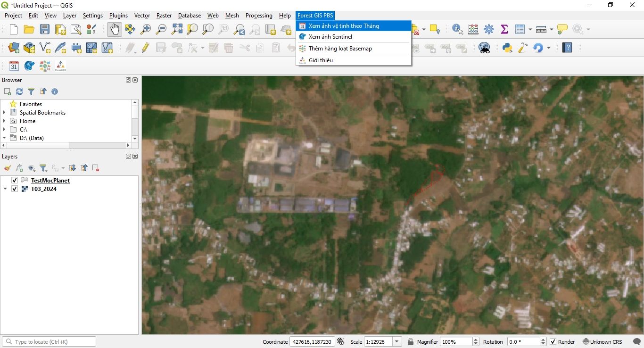Open the Processing menu
The image size is (644, 348).
[259, 16]
